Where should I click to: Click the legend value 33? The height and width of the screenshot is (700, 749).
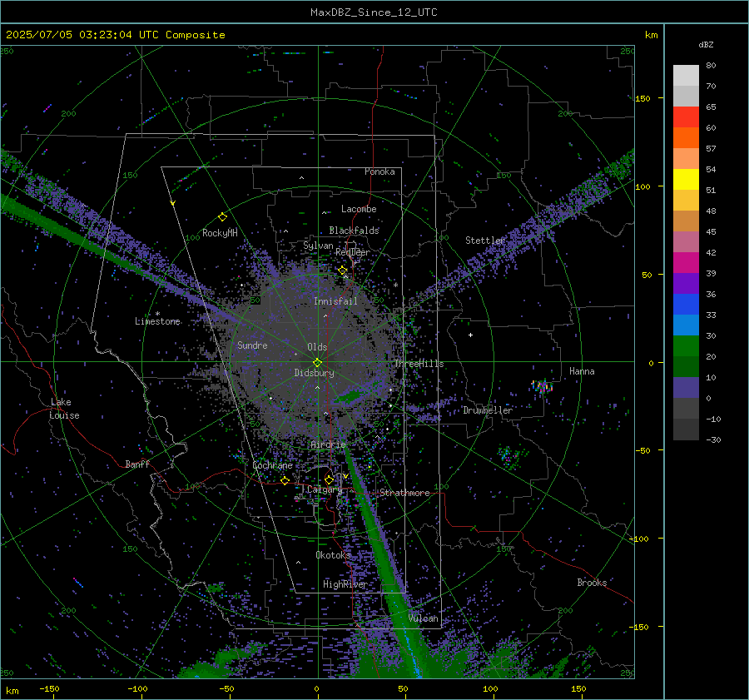711,315
